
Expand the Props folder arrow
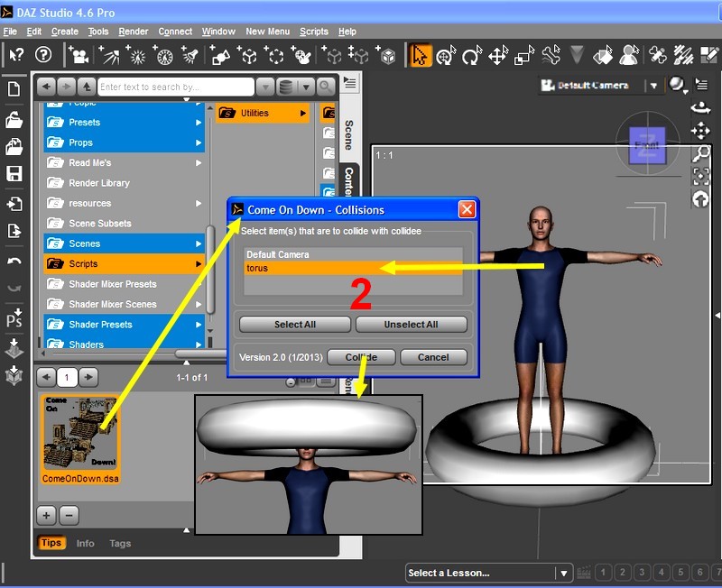[x=198, y=142]
